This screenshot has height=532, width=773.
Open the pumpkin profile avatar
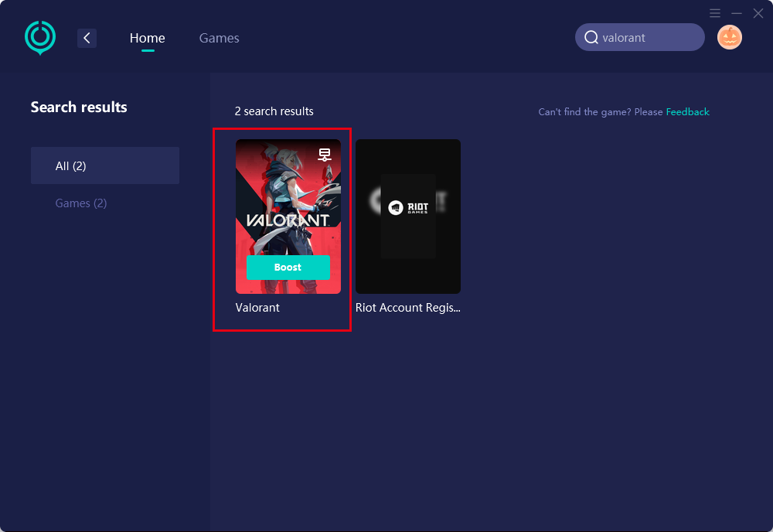(x=729, y=37)
